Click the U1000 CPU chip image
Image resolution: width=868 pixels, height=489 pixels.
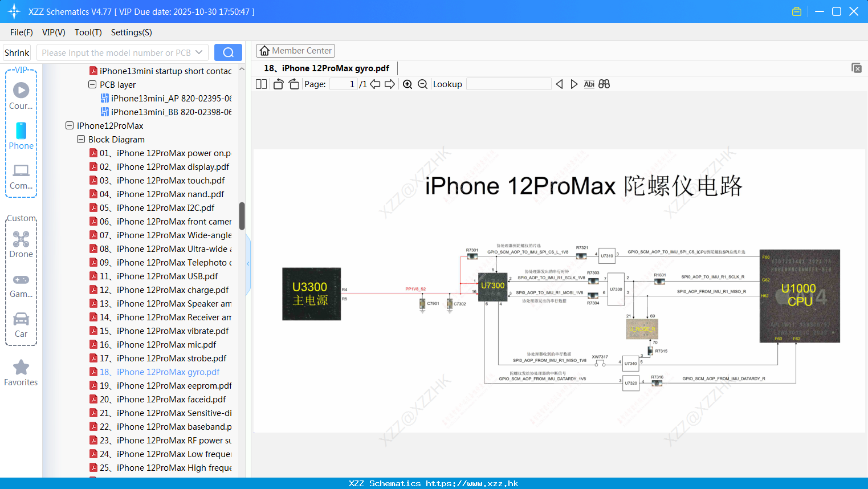pyautogui.click(x=800, y=296)
